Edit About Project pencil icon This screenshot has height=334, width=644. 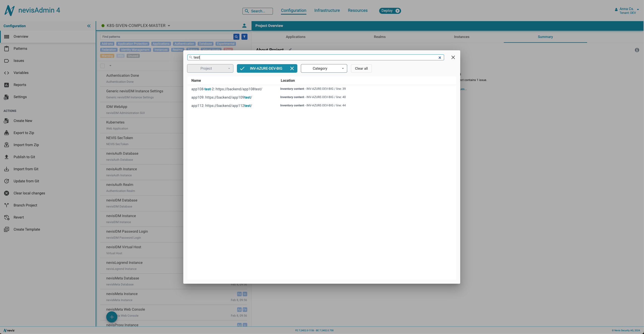pos(290,50)
